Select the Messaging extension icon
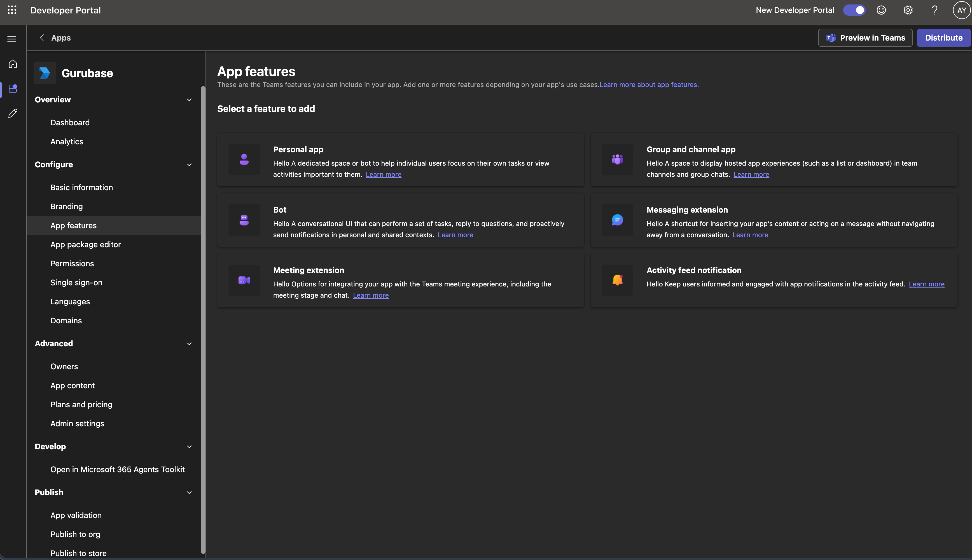Viewport: 972px width, 560px height. 618,220
